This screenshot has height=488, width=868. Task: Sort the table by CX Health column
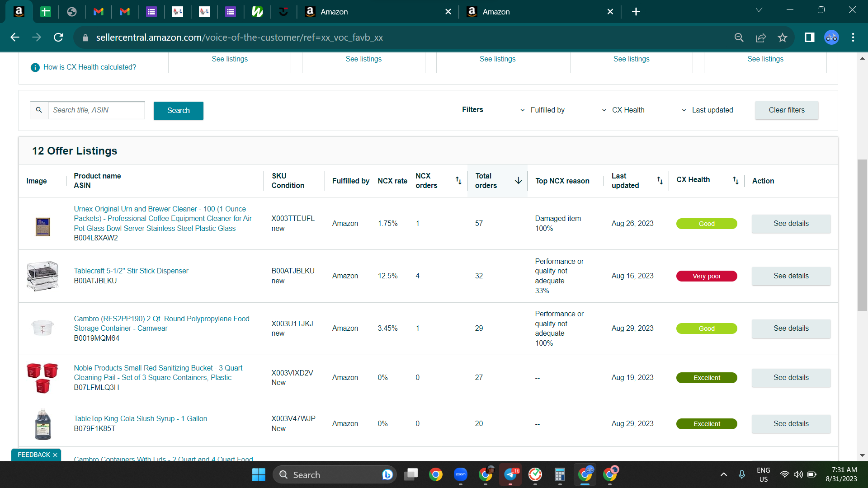[x=736, y=181]
